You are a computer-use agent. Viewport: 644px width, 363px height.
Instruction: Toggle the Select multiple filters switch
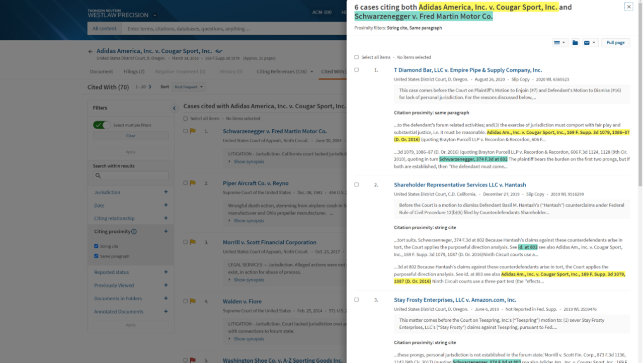[x=102, y=125]
